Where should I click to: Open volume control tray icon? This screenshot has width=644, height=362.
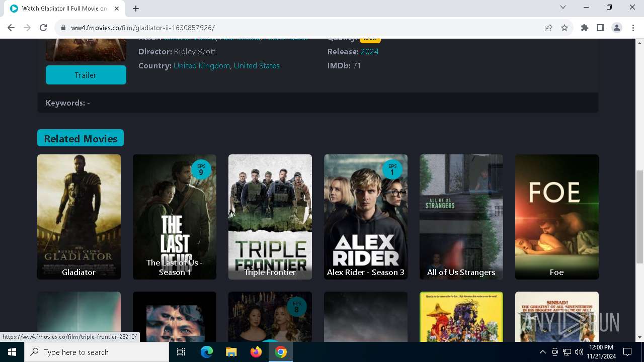(x=579, y=352)
